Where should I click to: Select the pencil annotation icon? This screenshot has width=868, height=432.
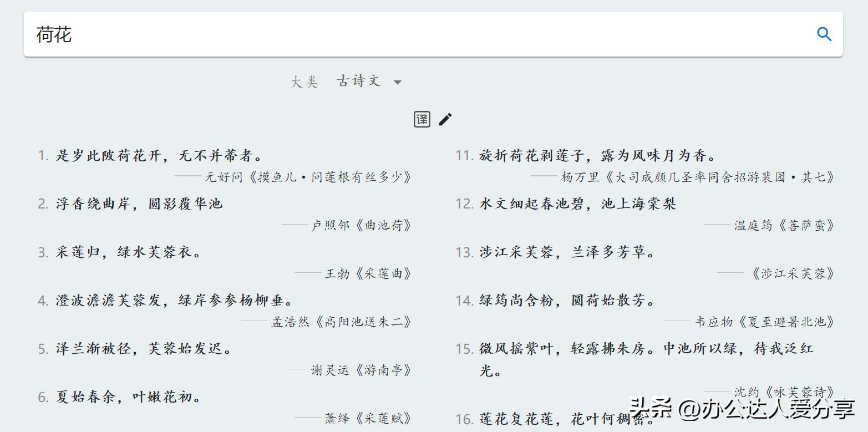tap(444, 119)
